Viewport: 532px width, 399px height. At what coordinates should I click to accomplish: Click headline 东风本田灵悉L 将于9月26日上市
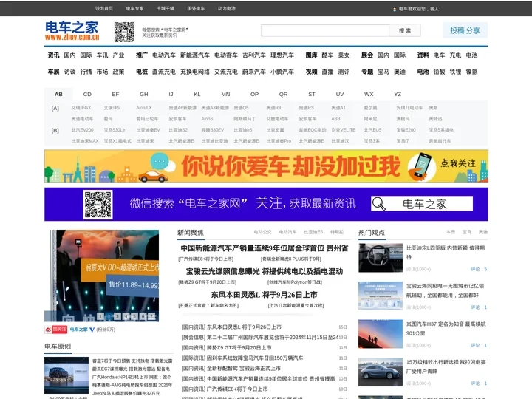[x=264, y=295]
